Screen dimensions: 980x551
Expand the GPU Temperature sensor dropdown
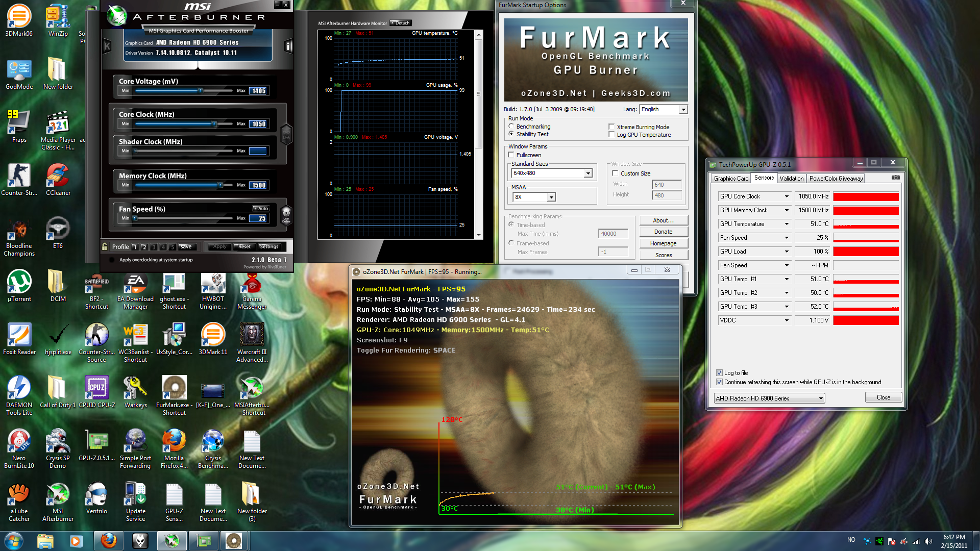pos(787,224)
